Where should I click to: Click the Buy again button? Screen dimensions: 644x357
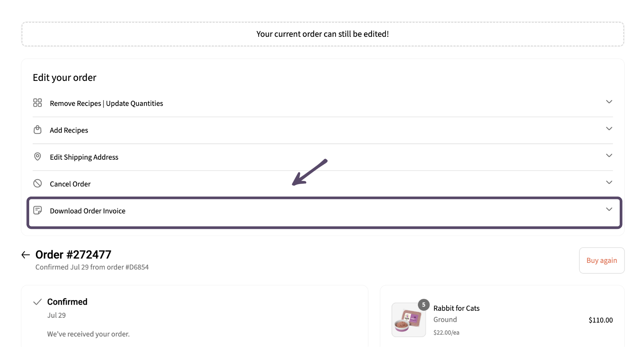click(x=602, y=260)
